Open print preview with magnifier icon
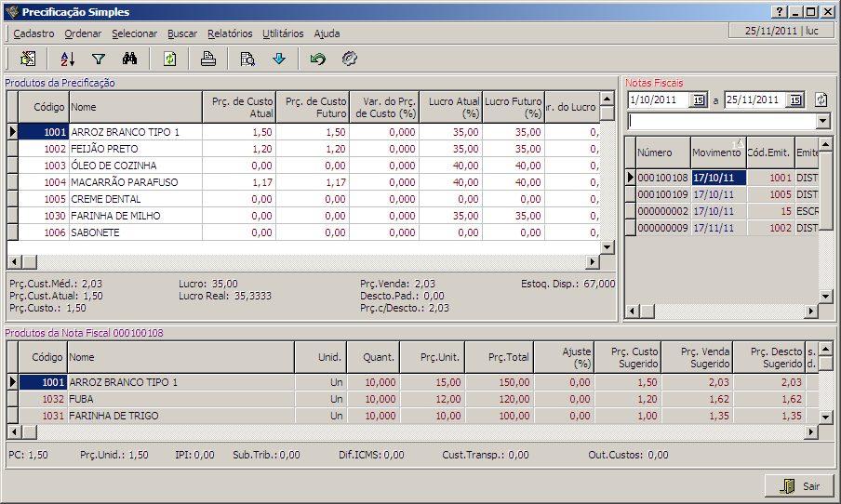The height and width of the screenshot is (504, 841). 247,59
